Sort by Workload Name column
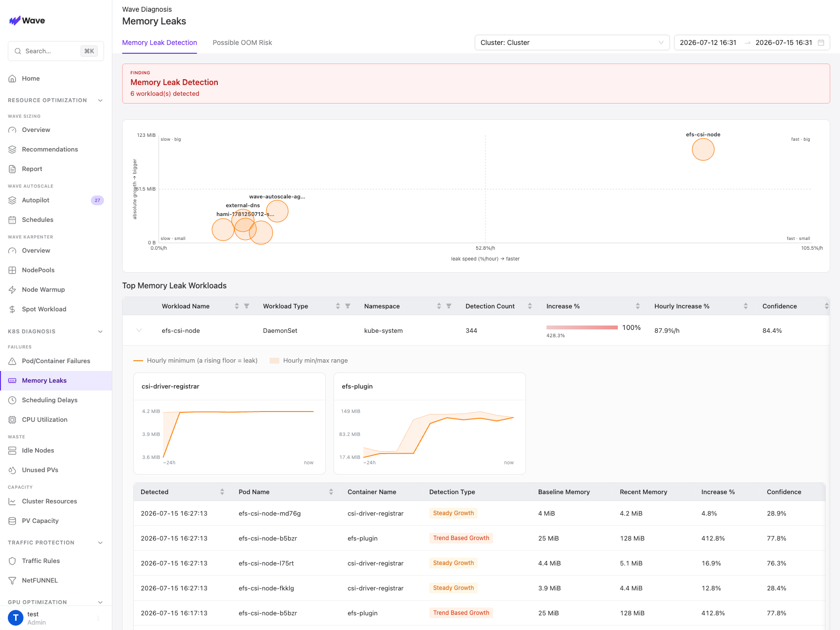 click(237, 306)
